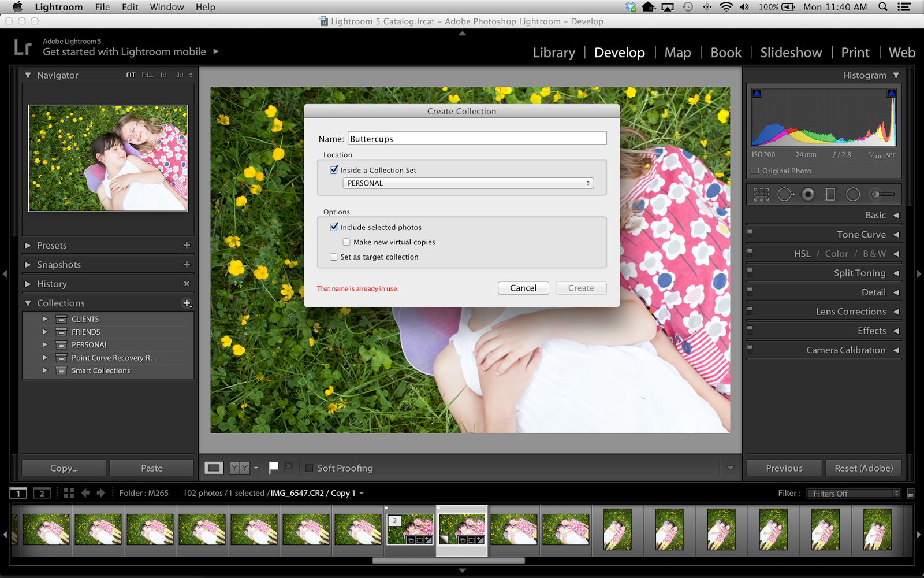Switch to the Library module
This screenshot has height=578, width=924.
click(553, 52)
